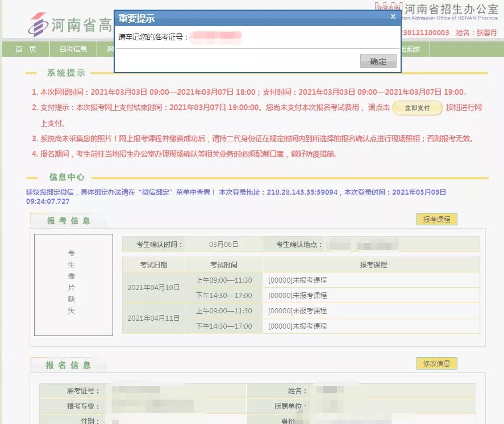Click the 确定 button in the dialog
Screen dimensions: 504x424
click(378, 61)
